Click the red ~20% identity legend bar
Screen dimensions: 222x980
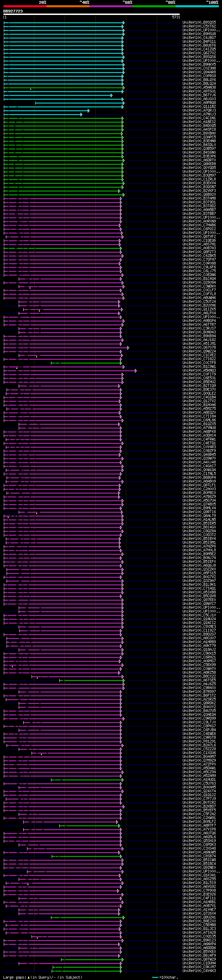25,6
